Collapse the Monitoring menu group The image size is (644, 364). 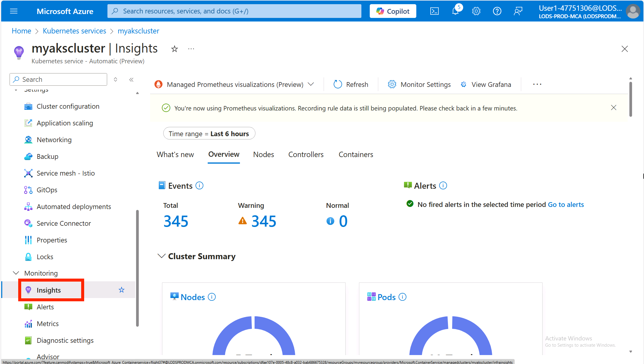point(16,273)
